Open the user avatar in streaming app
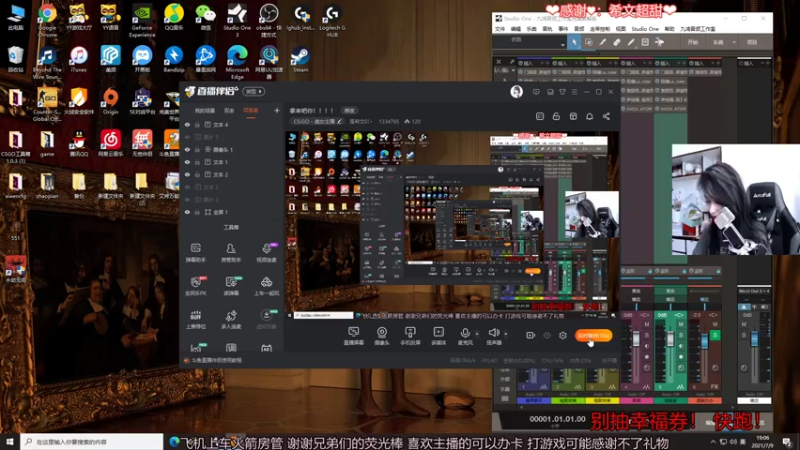Screen dimensions: 800x450 tap(516, 92)
